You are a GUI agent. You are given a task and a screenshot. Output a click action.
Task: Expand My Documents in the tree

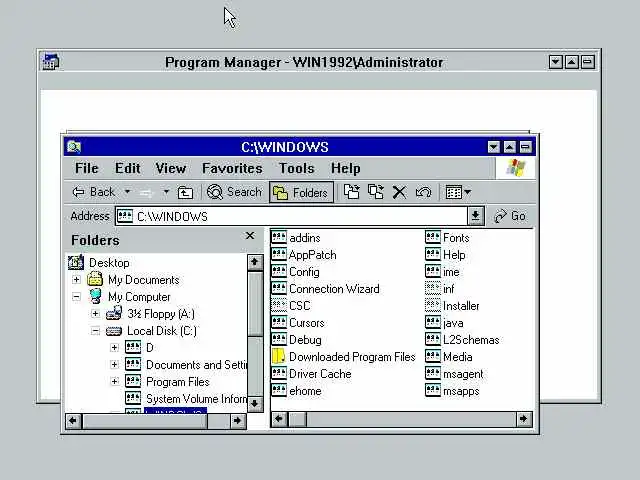tap(76, 280)
